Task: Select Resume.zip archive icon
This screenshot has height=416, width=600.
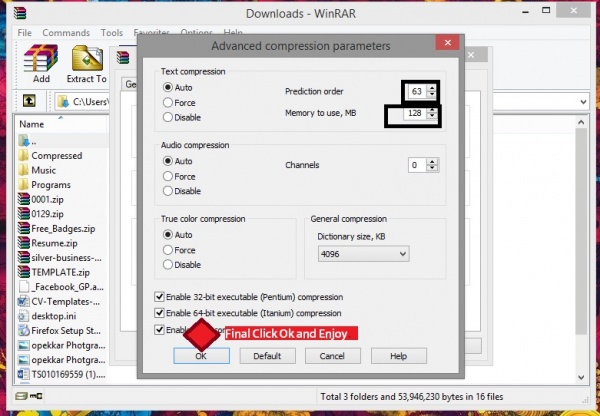Action: click(x=24, y=243)
